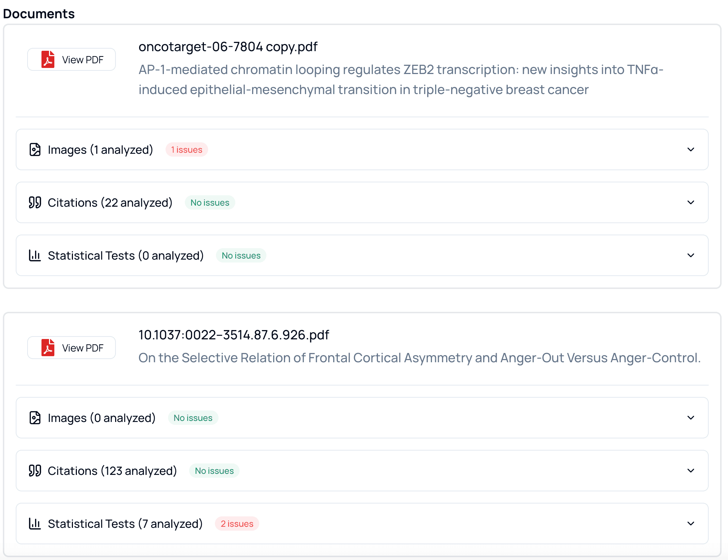Expand Citations (22 analyzed) chevron

coord(691,202)
